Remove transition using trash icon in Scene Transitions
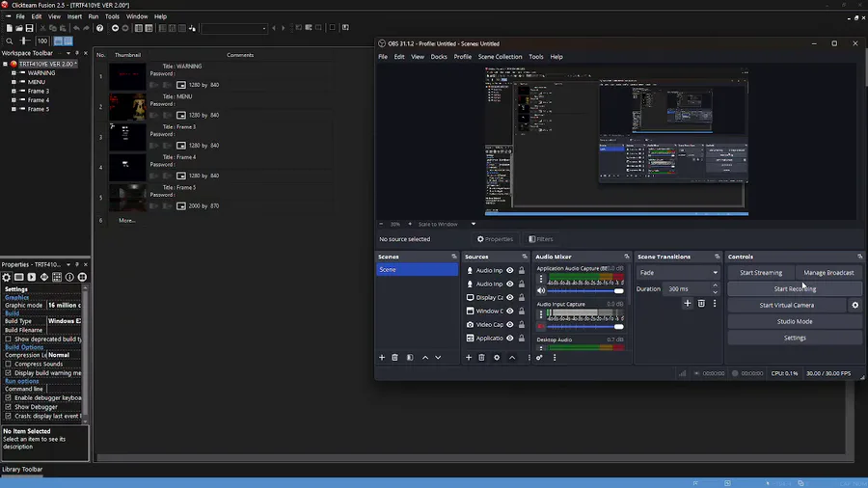This screenshot has height=488, width=868. click(701, 303)
